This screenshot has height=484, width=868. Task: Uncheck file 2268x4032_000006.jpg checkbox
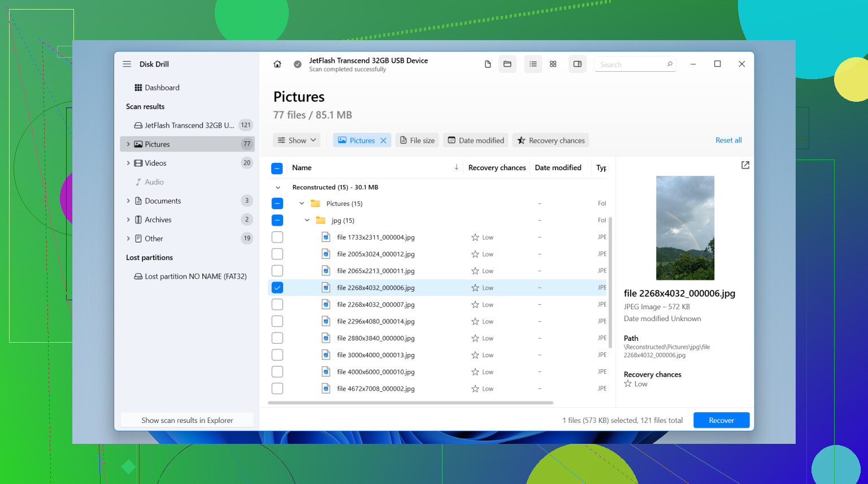point(277,288)
